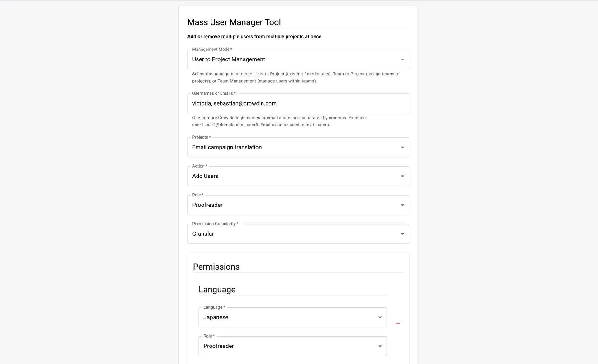This screenshot has width=598, height=364.
Task: Click inside the Usernames or Emails field
Action: (x=298, y=103)
